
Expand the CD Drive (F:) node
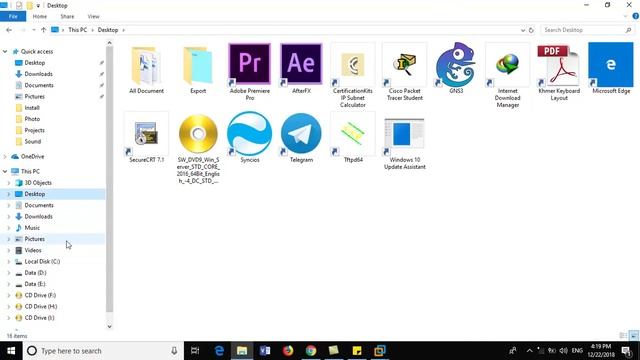pyautogui.click(x=9, y=295)
